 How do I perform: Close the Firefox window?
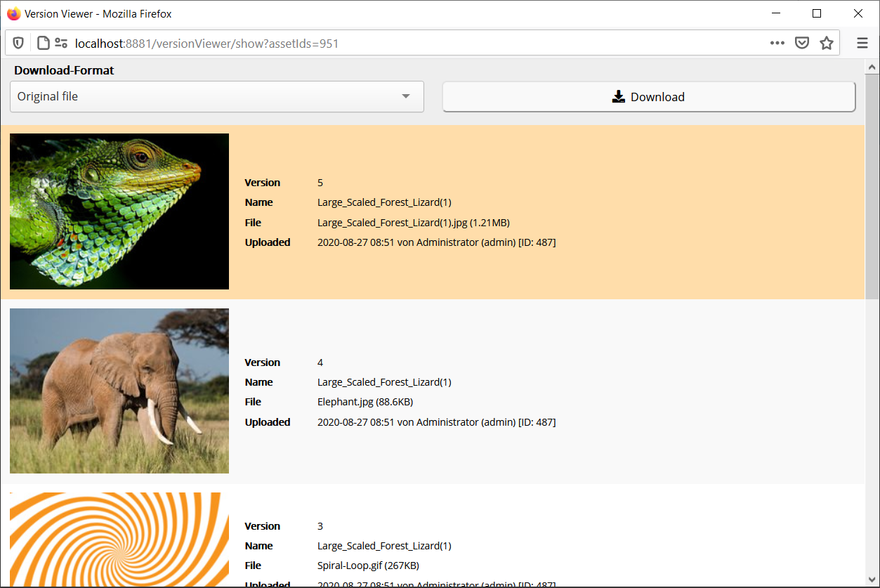click(858, 13)
